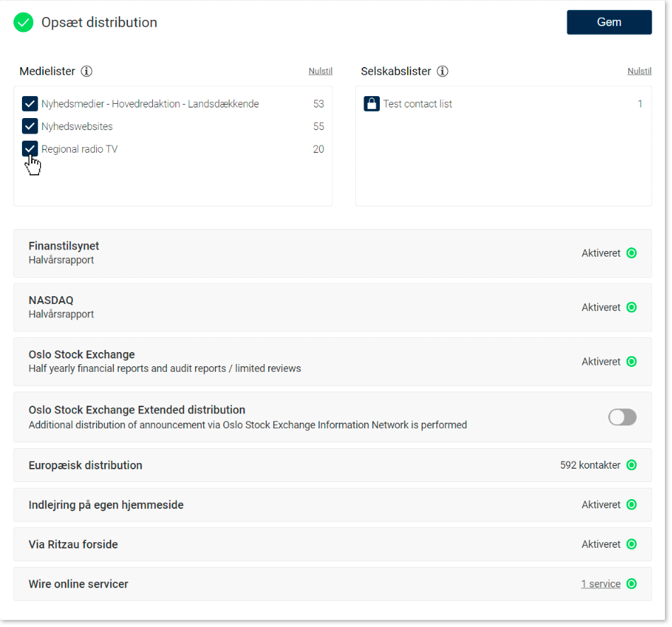Viewport: 672px width, 627px height.
Task: Open the 1 service link
Action: [601, 584]
